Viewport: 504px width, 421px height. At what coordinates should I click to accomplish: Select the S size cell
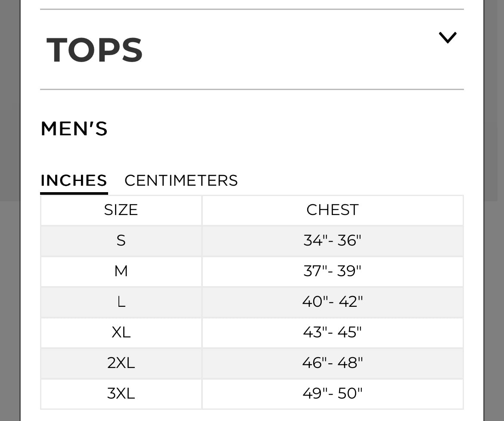click(121, 240)
